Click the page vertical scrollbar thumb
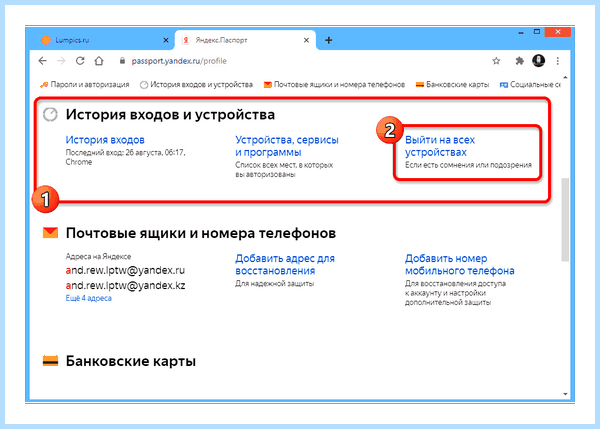Screen dimensions: 600x429 [x=565, y=220]
